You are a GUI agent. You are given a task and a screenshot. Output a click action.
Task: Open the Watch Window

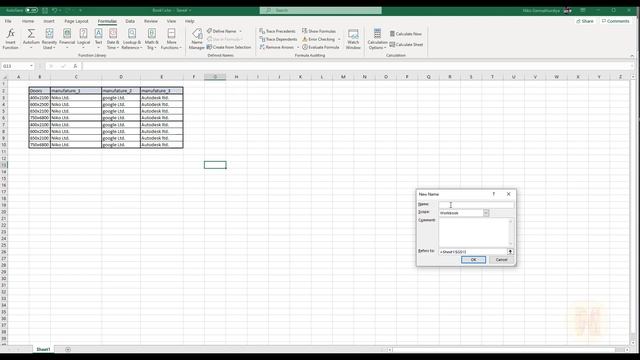(353, 39)
